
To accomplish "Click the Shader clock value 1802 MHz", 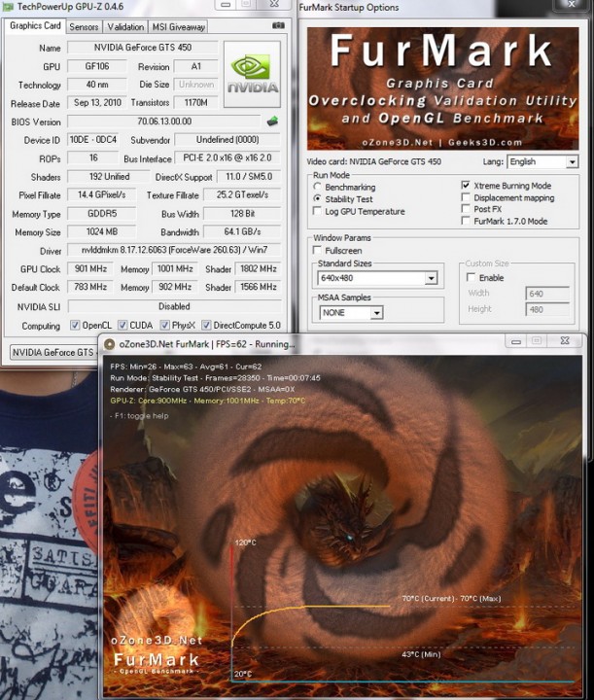I will point(259,268).
